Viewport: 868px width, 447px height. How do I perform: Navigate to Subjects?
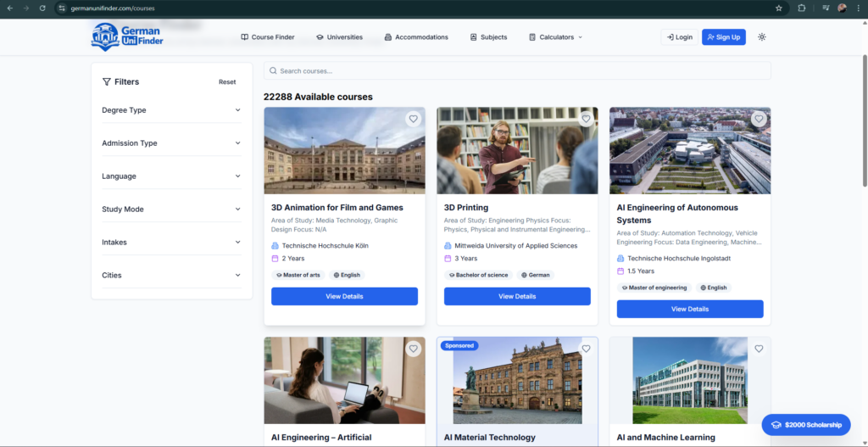[488, 37]
